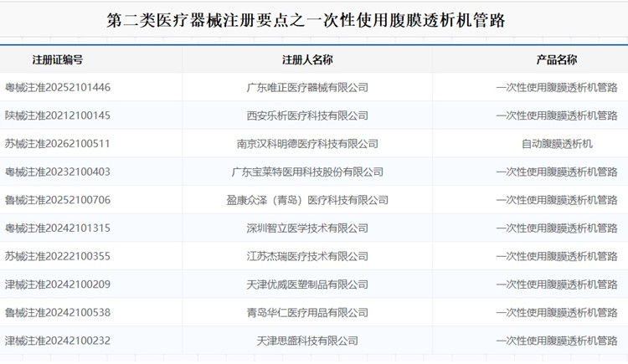Click registrant 西安乐析医疗科技有限公司
Viewport: 628px width, 364px height.
(x=307, y=115)
